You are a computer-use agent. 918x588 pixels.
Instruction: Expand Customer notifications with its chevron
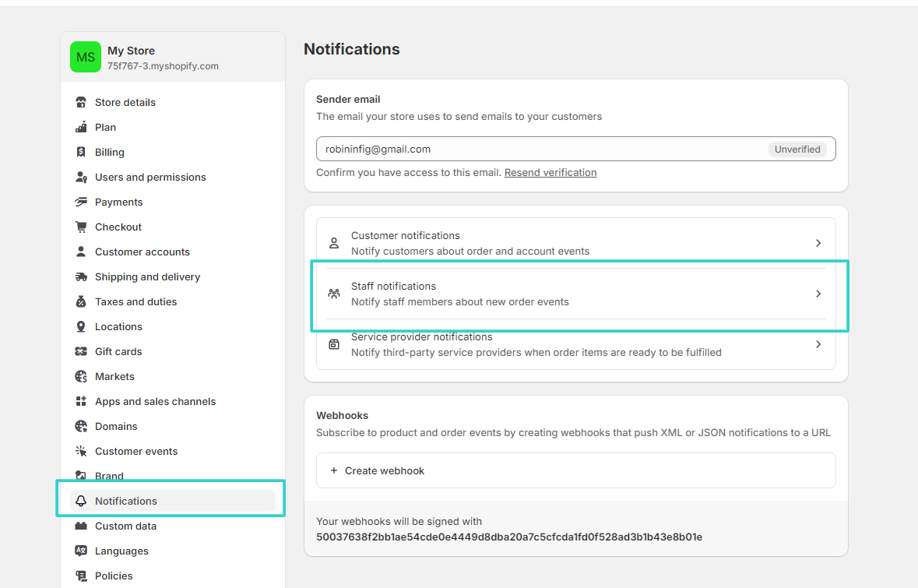[x=818, y=243]
